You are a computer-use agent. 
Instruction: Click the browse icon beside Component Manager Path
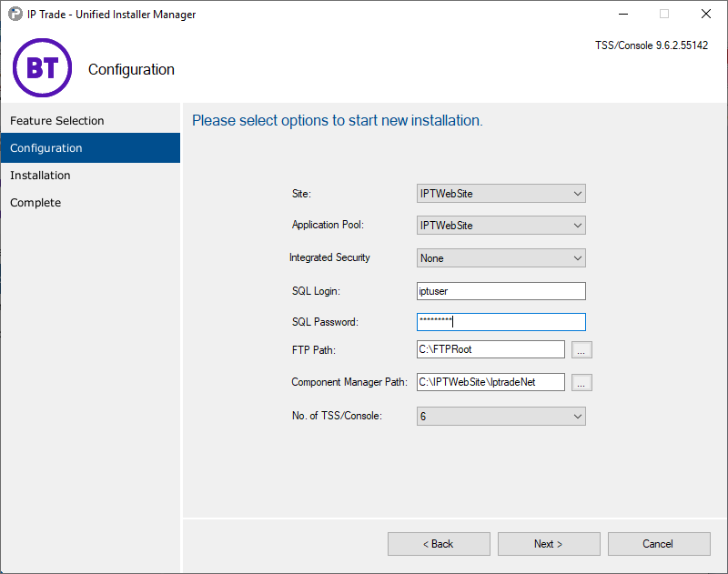tap(581, 382)
